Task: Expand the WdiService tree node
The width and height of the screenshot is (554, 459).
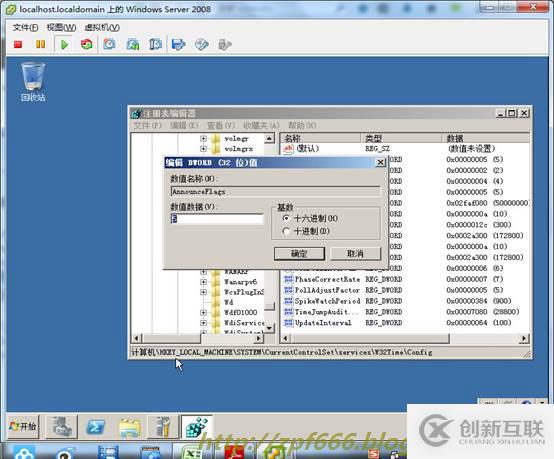Action: point(203,323)
